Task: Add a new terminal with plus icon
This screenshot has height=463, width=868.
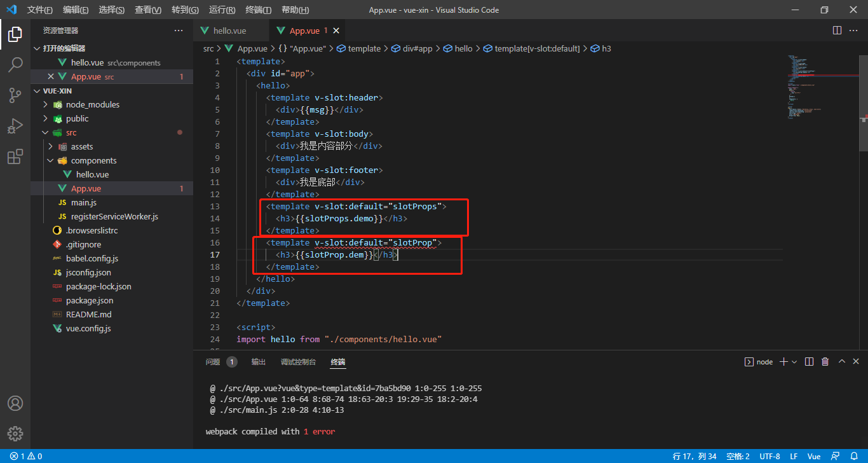Action: 783,361
